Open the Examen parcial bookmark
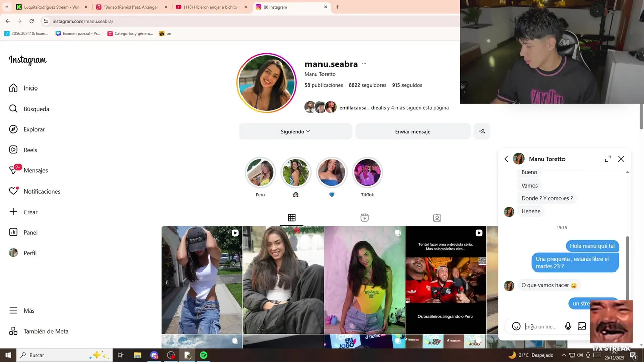The height and width of the screenshot is (362, 644). coord(78,34)
